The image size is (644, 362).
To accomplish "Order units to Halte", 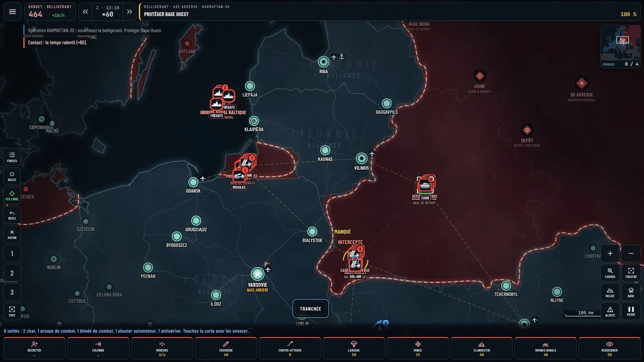I will [12, 176].
